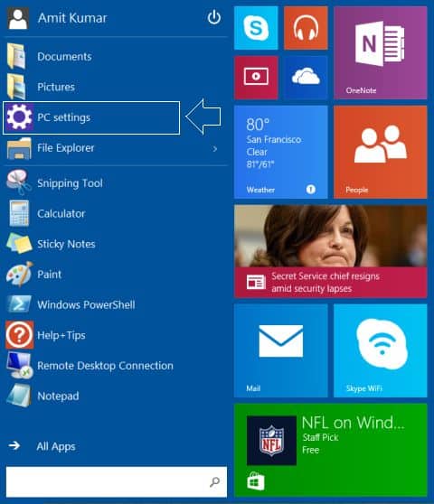Viewport: 434px width, 504px height.
Task: Click the Store bag icon on NFL tile
Action: click(x=256, y=481)
